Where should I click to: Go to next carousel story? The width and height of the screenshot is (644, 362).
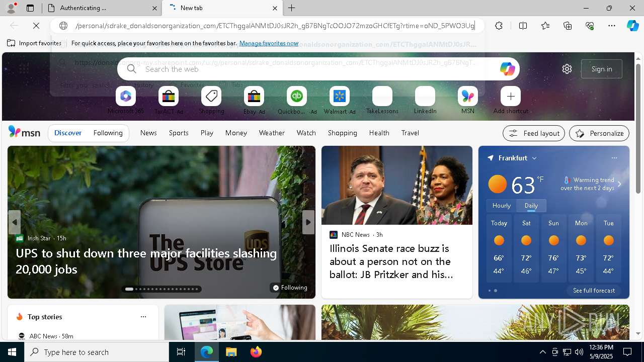coord(308,222)
